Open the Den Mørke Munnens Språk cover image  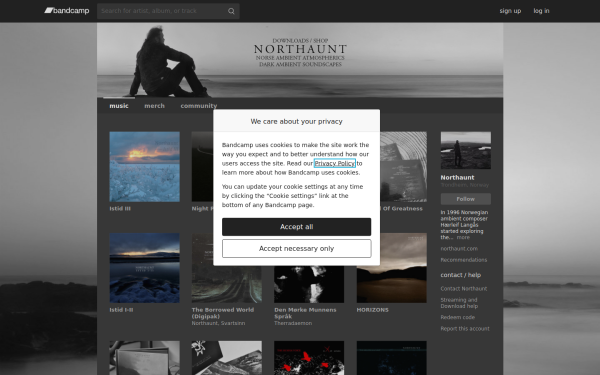[309, 284]
